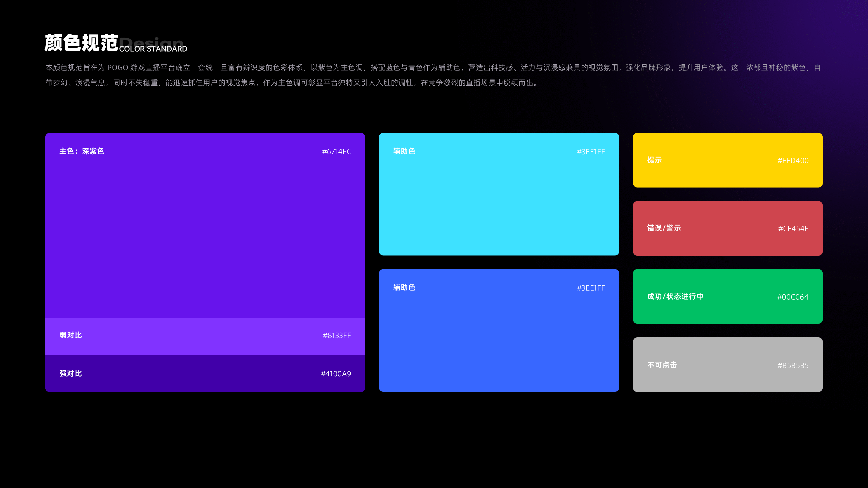Click the #CF454E hex label
The image size is (868, 488).
[x=793, y=229]
